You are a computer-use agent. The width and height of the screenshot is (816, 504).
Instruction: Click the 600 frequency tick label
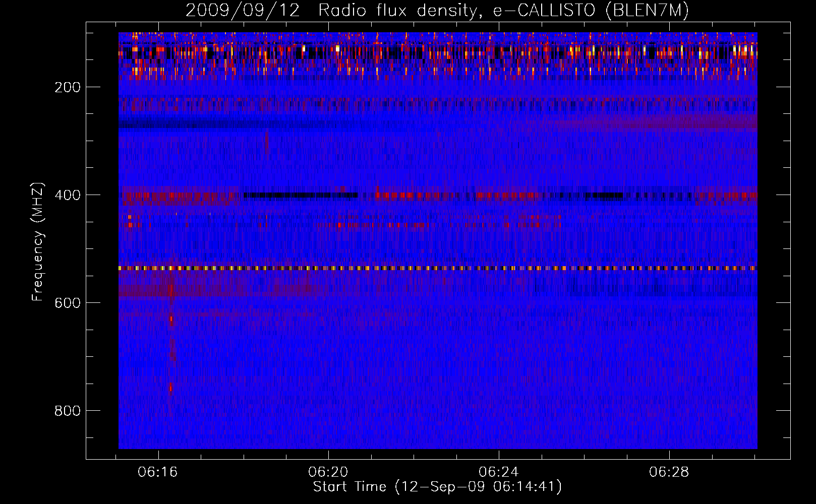pos(68,303)
